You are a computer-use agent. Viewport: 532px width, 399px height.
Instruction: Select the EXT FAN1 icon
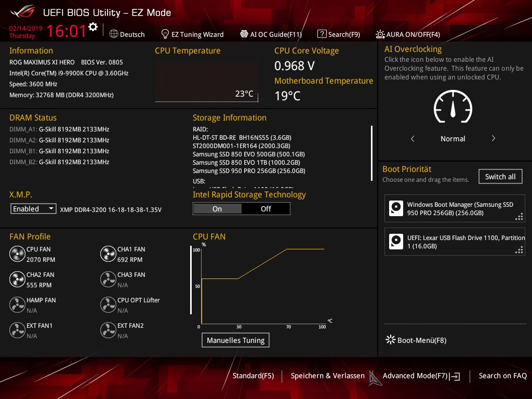click(17, 330)
